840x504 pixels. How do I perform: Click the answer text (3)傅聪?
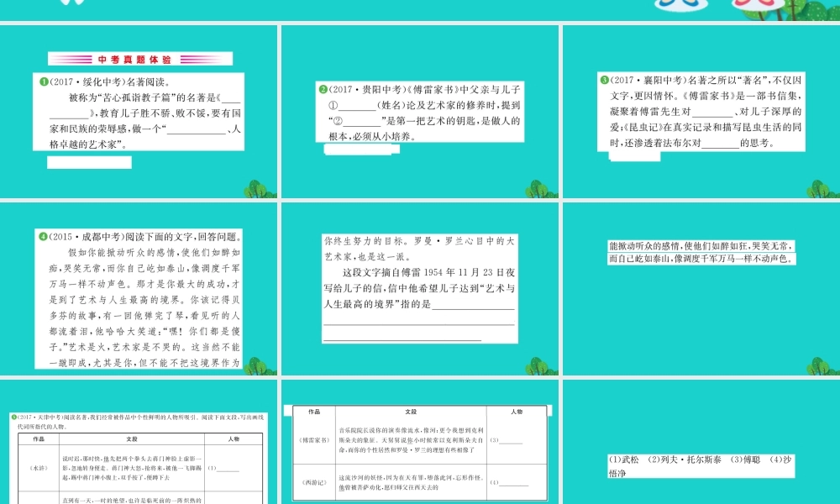click(745, 459)
